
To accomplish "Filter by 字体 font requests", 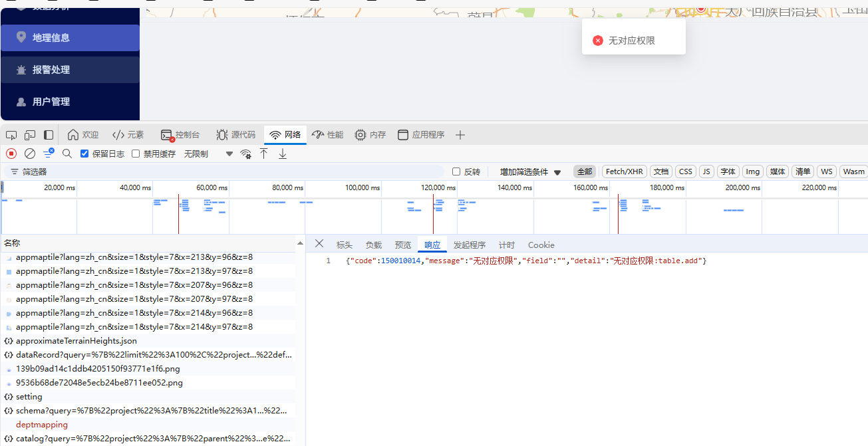I will (x=728, y=171).
